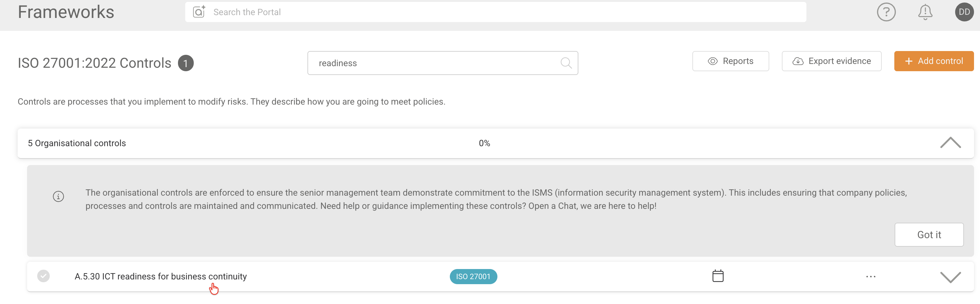Open calendar icon for control A.5.30
Viewport: 980px width, 304px height.
point(718,276)
